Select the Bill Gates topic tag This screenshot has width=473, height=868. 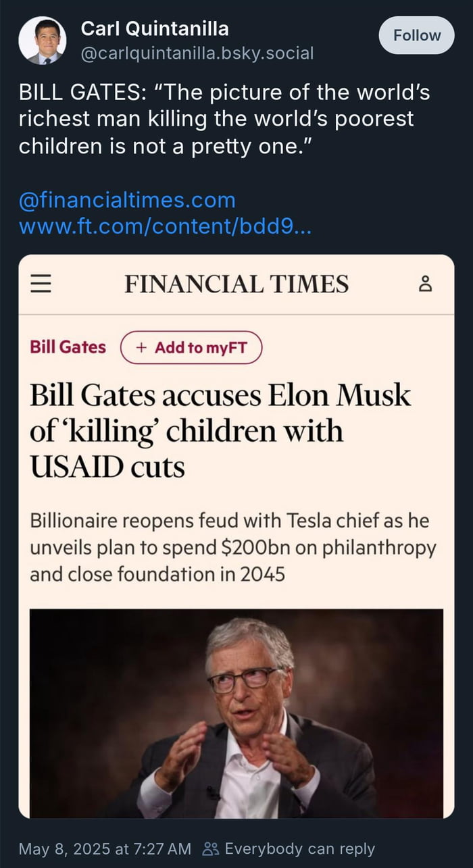[x=68, y=347]
